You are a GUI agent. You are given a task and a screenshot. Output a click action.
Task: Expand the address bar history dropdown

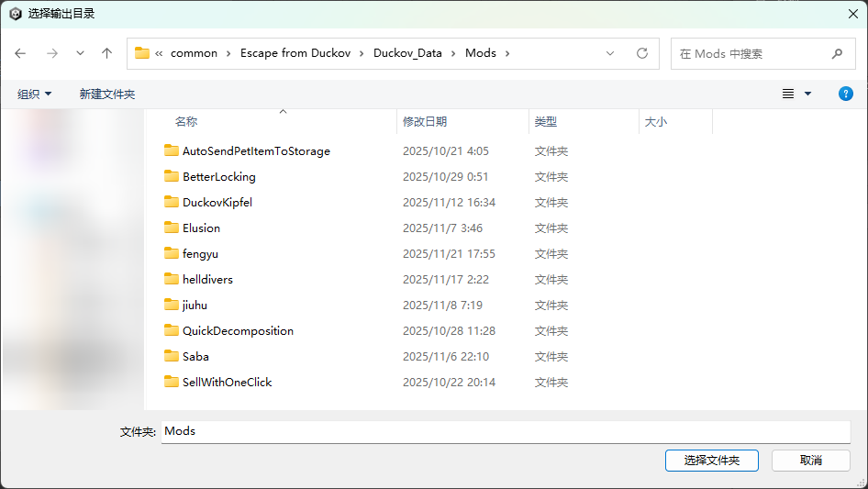pos(610,53)
